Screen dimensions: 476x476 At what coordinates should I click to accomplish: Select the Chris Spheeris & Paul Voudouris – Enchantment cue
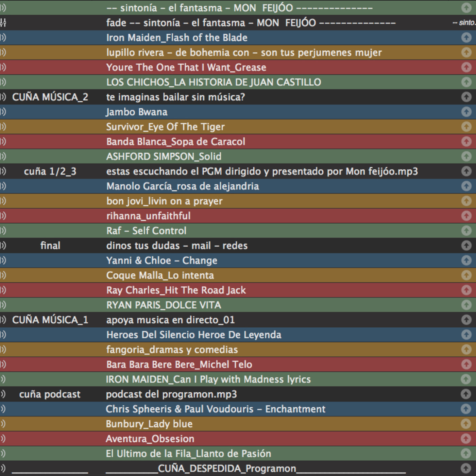click(x=215, y=409)
